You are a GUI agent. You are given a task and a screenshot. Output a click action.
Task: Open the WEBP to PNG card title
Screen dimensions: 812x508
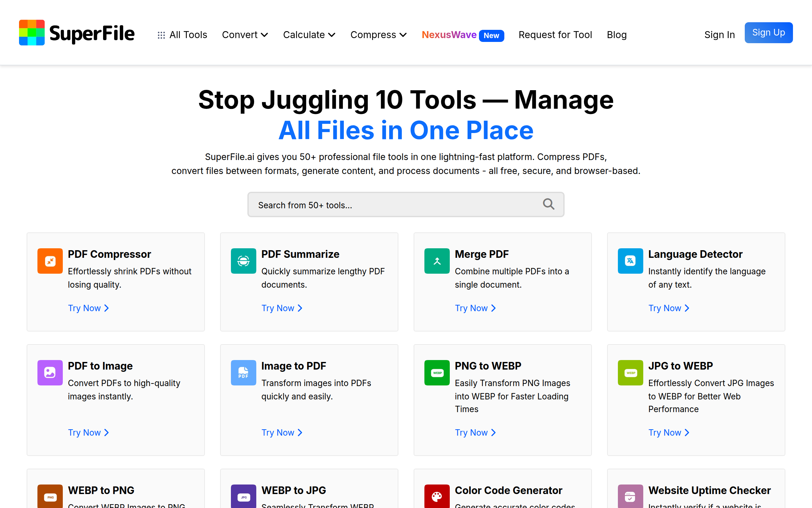(x=101, y=491)
